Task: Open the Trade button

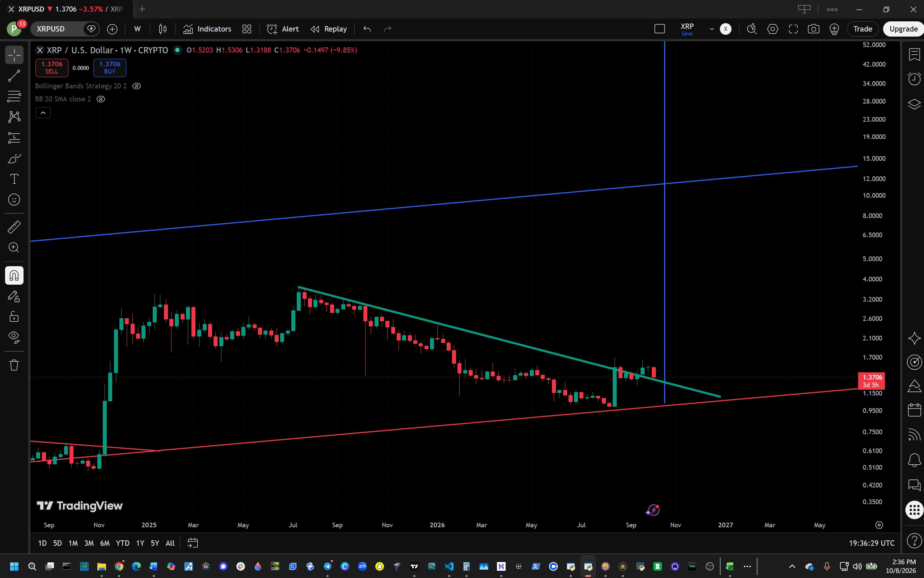Action: (x=862, y=29)
